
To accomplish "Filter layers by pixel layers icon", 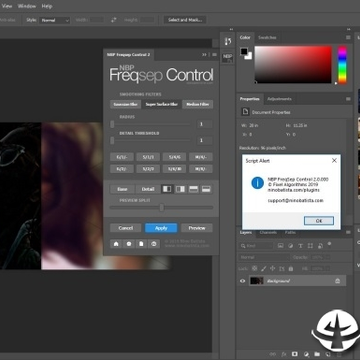I will pyautogui.click(x=280, y=246).
